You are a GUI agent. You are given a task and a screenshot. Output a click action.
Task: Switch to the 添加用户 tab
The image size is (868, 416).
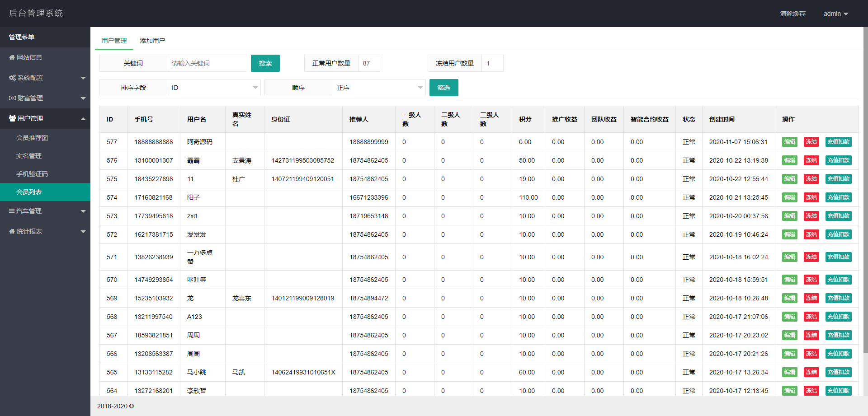click(x=152, y=41)
